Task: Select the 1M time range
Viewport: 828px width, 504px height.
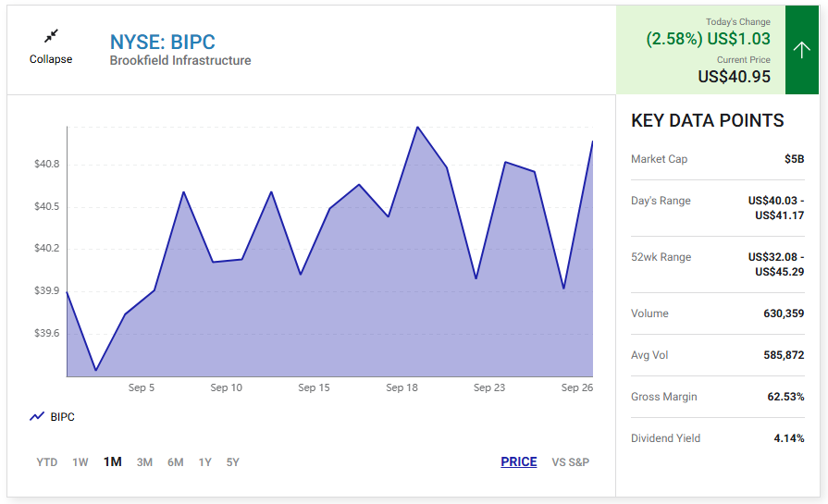Action: (x=113, y=461)
